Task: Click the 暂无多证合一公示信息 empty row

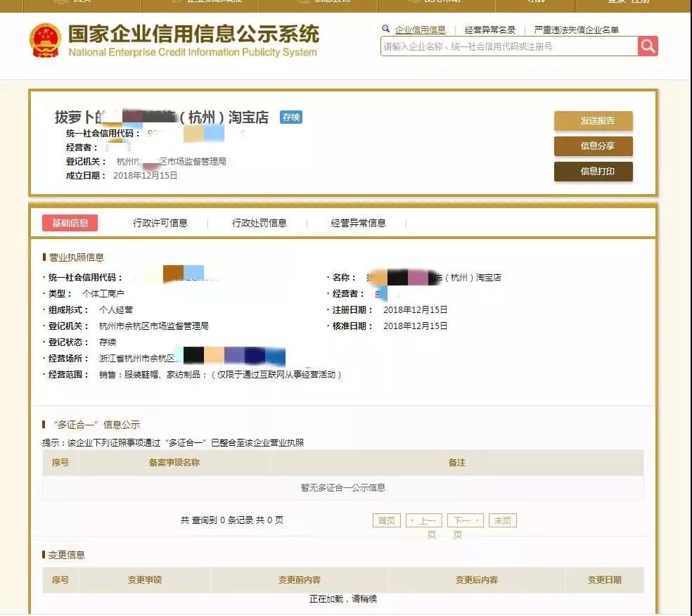Action: tap(343, 487)
